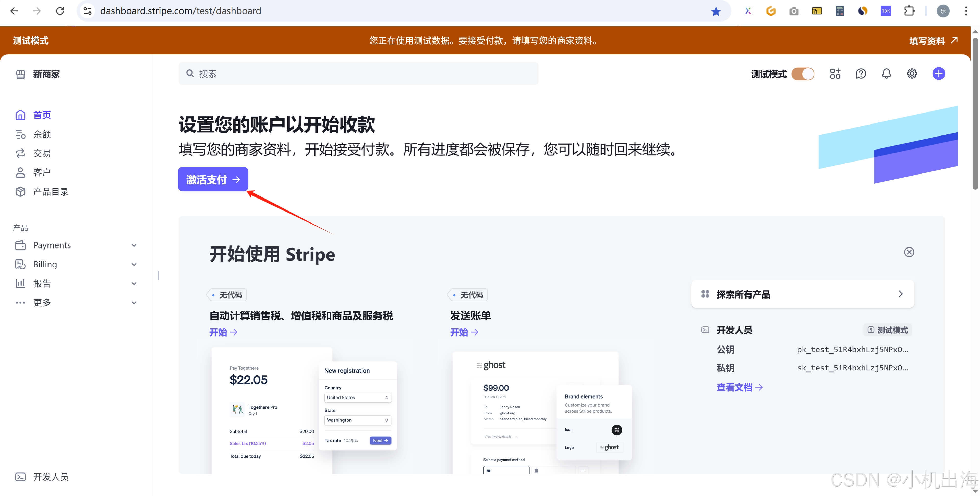Viewport: 980px width, 496px height.
Task: Click the 激活支付 button
Action: click(213, 179)
